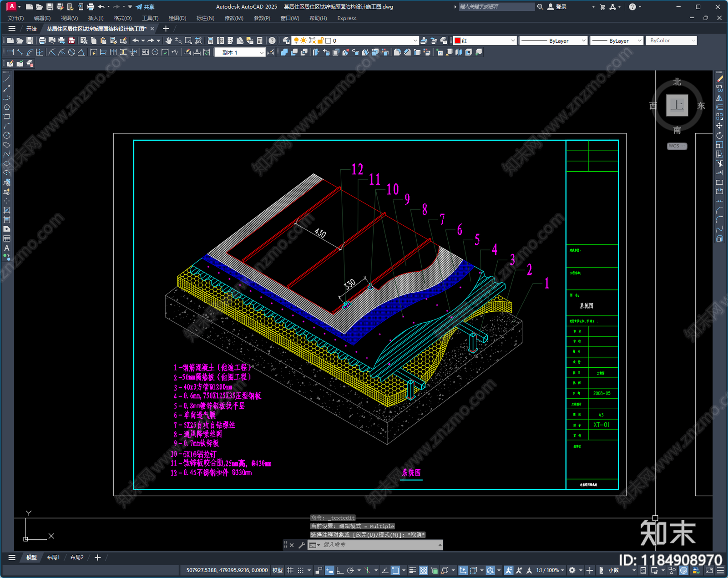728x578 pixels.
Task: Click the plus button to add new layout
Action: [97, 558]
